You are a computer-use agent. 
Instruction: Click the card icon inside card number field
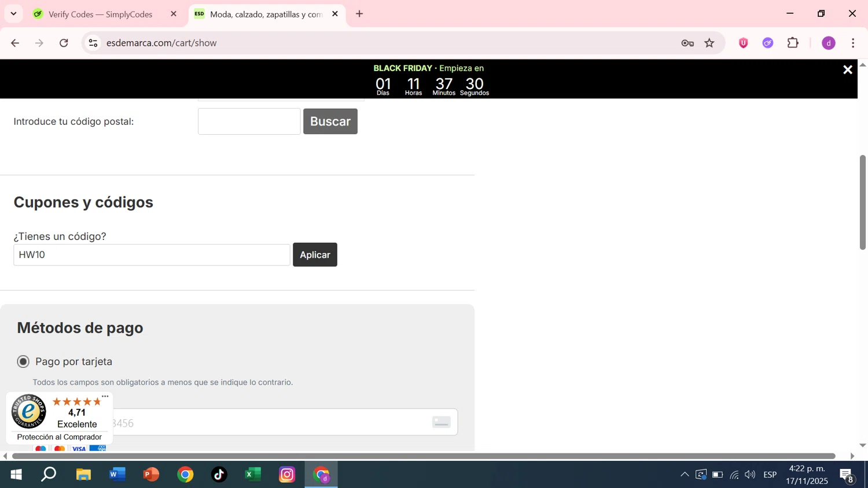click(x=442, y=423)
